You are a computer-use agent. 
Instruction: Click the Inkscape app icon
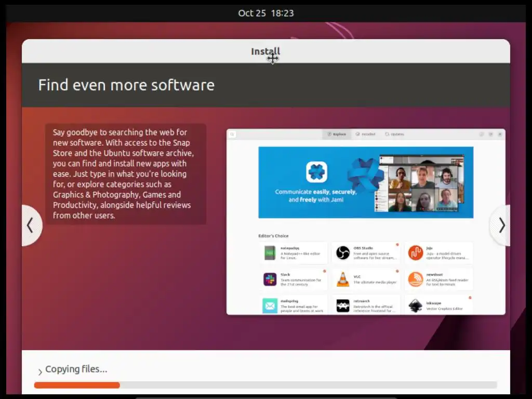pos(415,305)
